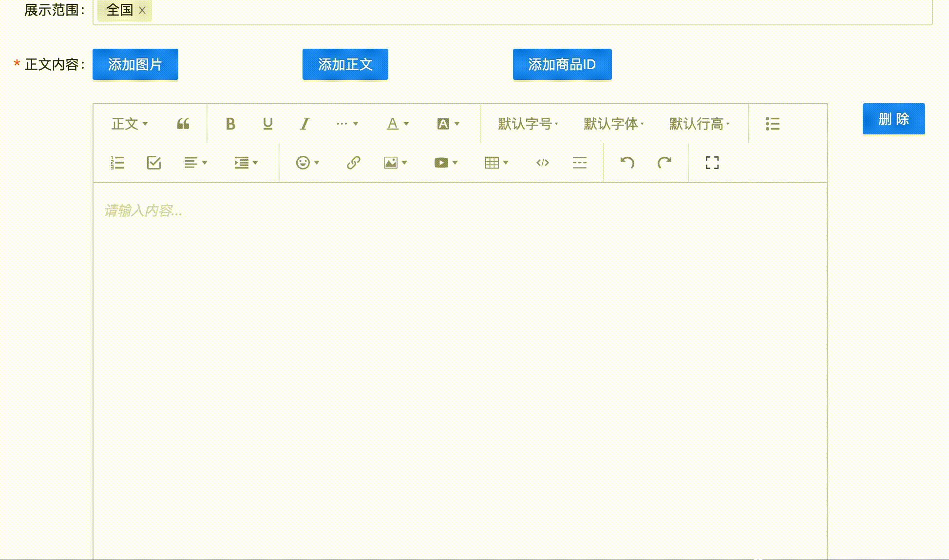The image size is (949, 560).
Task: Insert a hyperlink
Action: click(x=353, y=163)
